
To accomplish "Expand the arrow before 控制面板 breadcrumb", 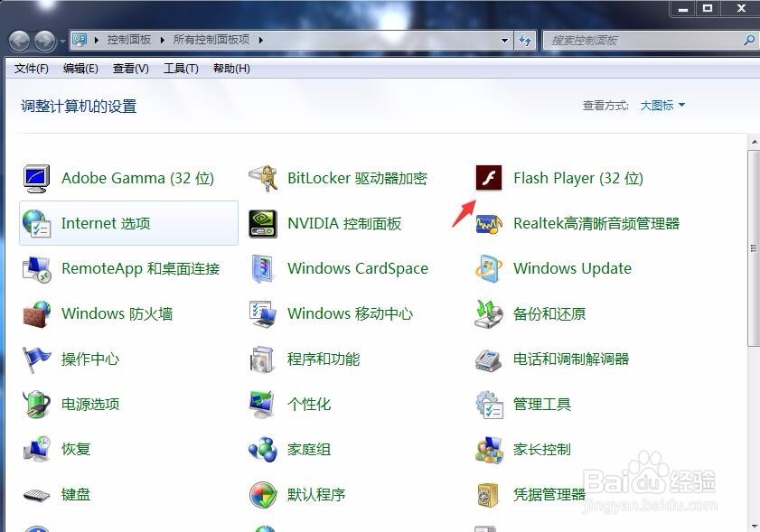I will [97, 41].
